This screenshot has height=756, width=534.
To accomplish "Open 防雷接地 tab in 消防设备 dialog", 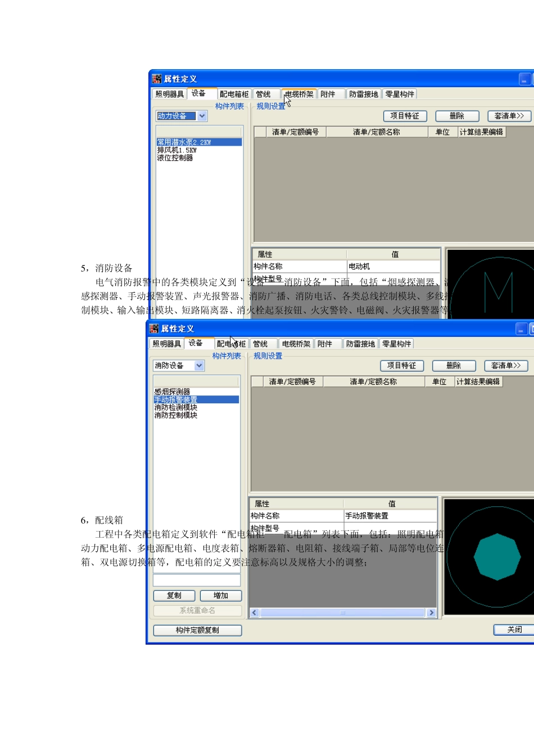I will coord(360,344).
